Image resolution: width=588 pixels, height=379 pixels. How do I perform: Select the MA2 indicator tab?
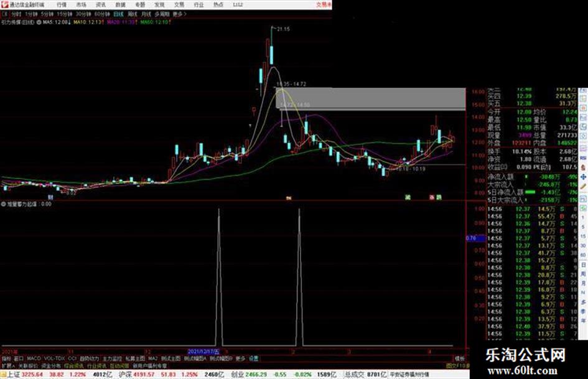[x=152, y=358]
